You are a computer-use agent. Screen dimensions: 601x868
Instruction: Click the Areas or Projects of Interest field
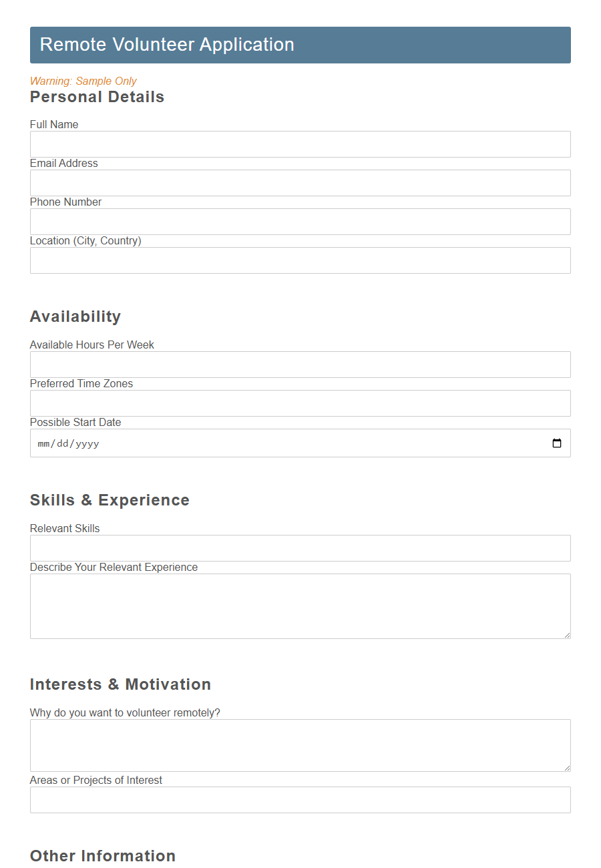(300, 800)
